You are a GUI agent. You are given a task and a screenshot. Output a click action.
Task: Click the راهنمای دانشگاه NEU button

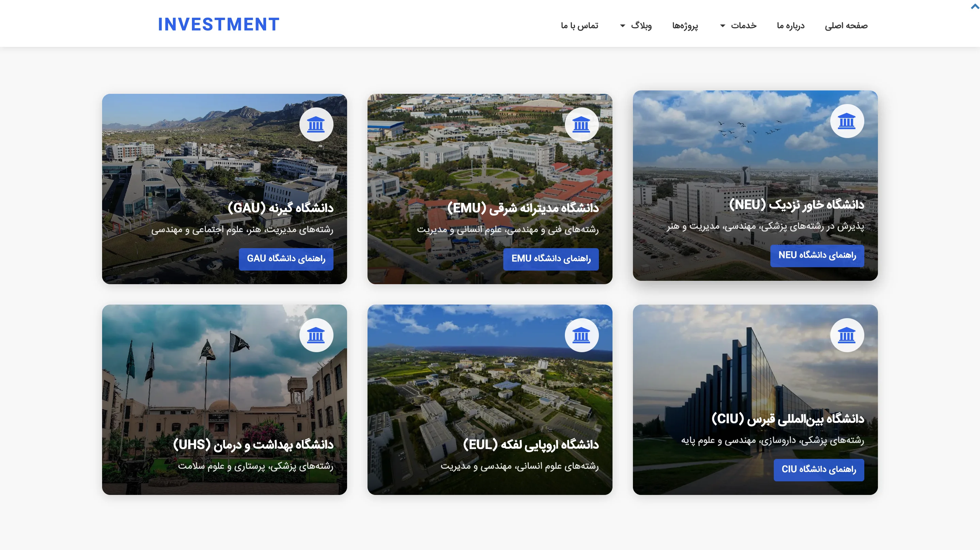817,255
